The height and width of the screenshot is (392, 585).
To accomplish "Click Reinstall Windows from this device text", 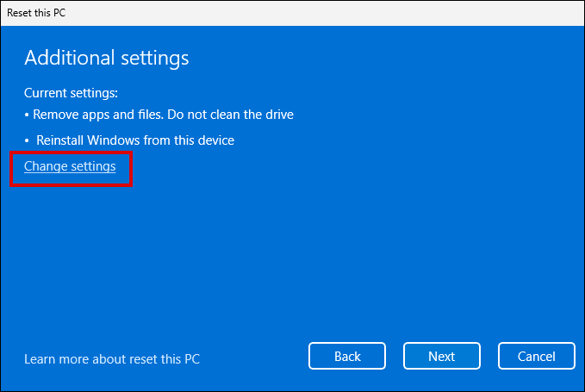I will 135,140.
